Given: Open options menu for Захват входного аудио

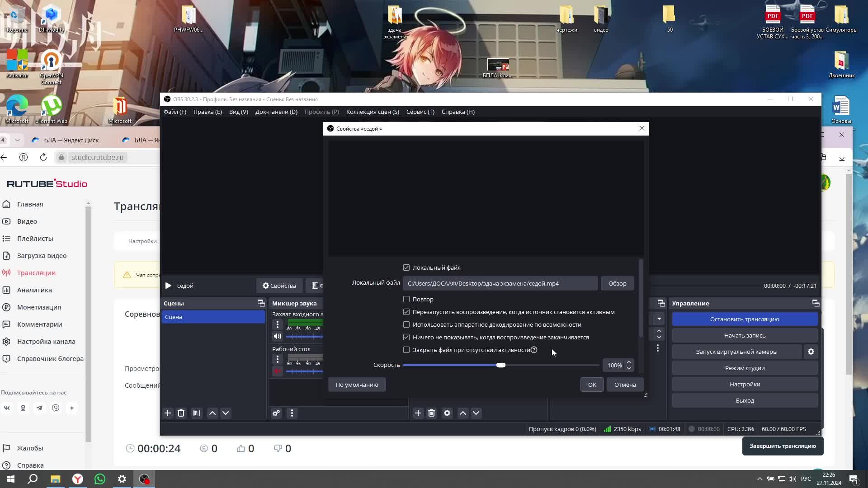Looking at the screenshot, I should [x=278, y=324].
